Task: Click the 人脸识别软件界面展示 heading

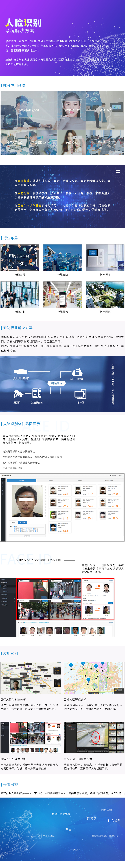Action: pos(22,424)
